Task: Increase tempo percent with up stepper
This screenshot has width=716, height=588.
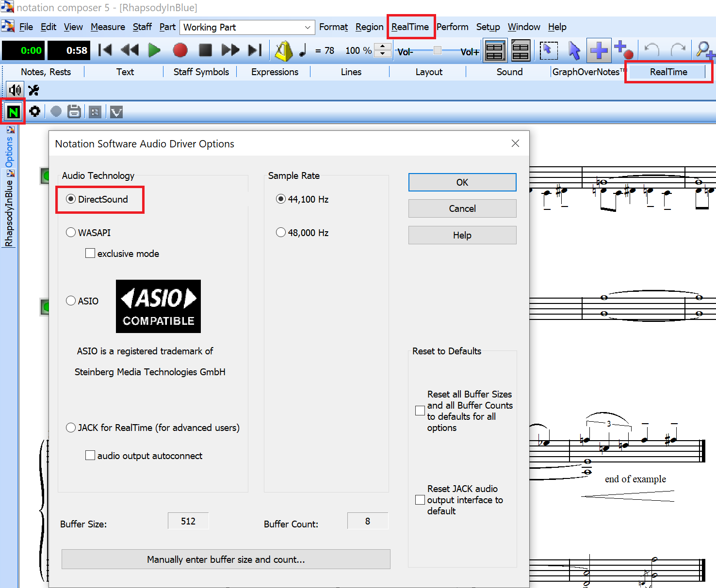Action: [x=383, y=47]
